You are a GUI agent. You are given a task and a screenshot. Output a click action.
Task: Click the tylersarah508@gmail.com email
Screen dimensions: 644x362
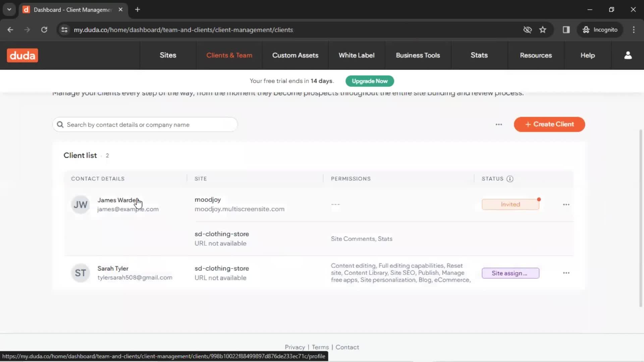(x=135, y=278)
